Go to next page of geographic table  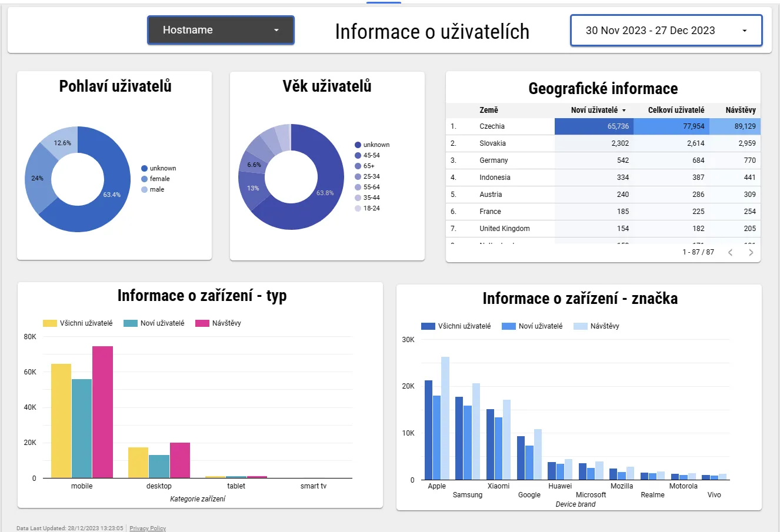751,252
